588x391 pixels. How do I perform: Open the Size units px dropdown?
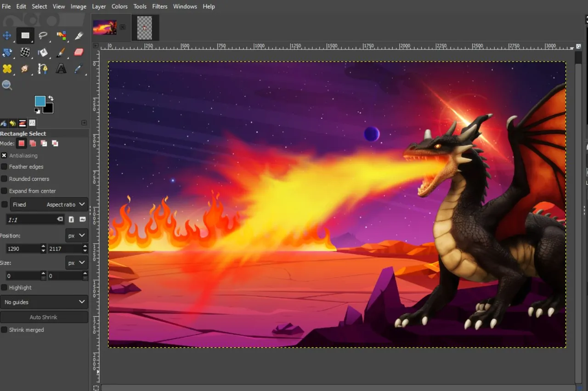tap(76, 263)
